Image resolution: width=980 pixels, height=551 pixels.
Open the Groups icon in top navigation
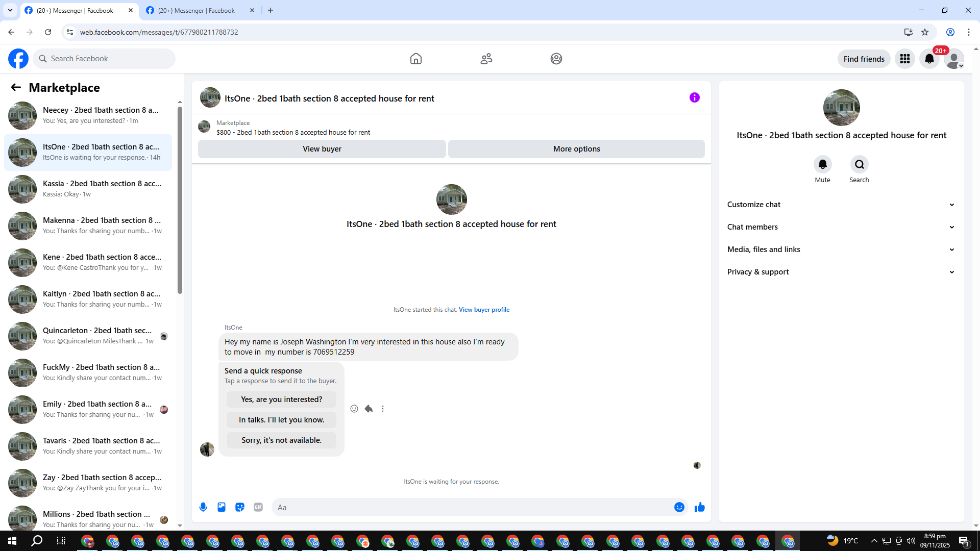point(556,59)
